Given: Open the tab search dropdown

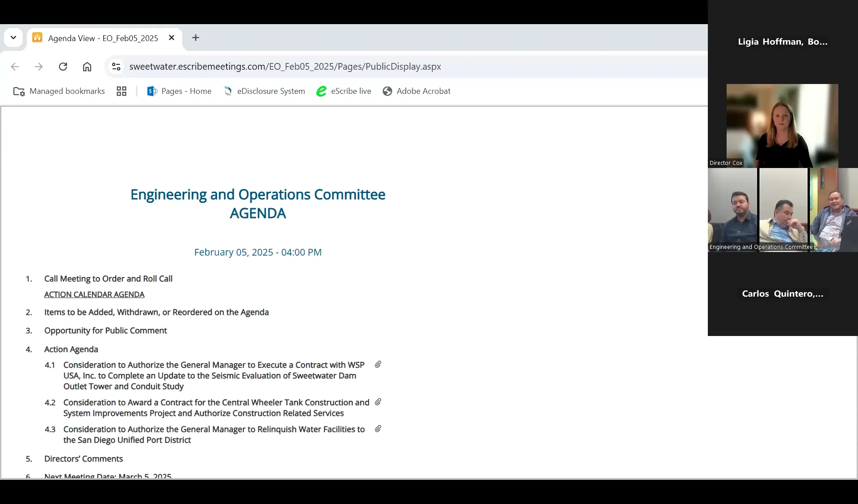Looking at the screenshot, I should coord(13,38).
